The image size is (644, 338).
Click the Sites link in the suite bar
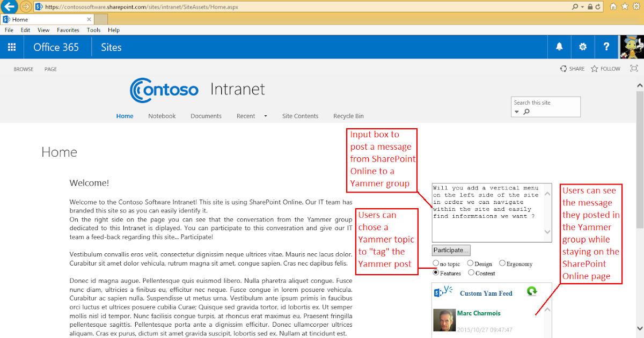coord(111,47)
